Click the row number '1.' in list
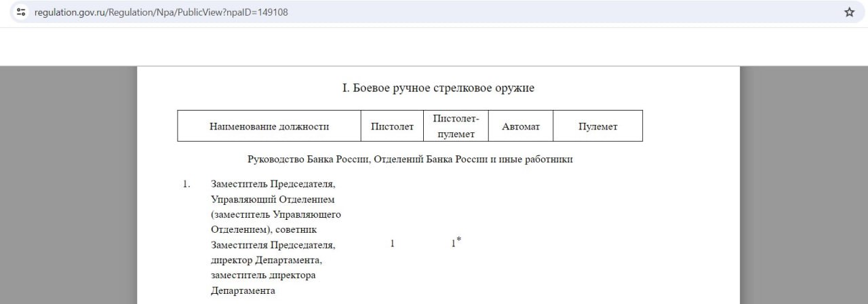Viewport: 868px width, 304px height. coord(186,184)
